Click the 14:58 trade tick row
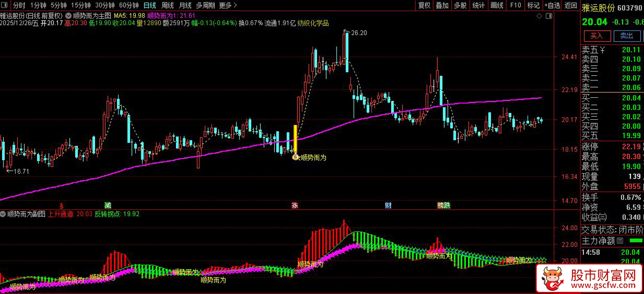The image size is (644, 294). tap(612, 251)
